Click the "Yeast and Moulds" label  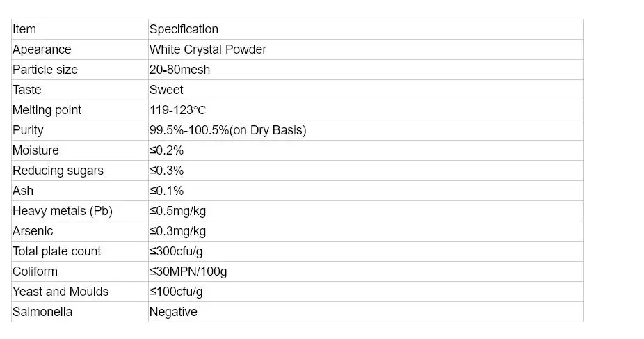pos(61,292)
